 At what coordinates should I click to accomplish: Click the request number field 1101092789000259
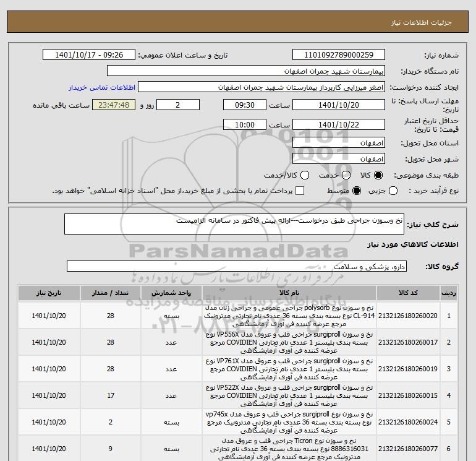[x=339, y=55]
